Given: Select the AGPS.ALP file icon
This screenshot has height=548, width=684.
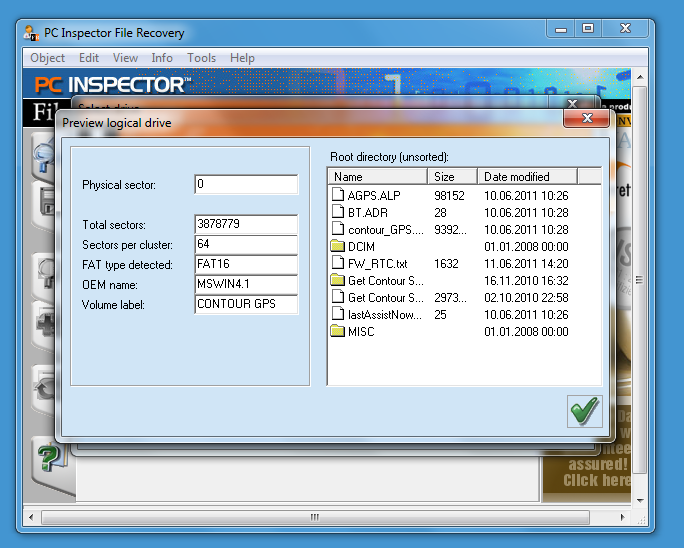Looking at the screenshot, I should [337, 195].
